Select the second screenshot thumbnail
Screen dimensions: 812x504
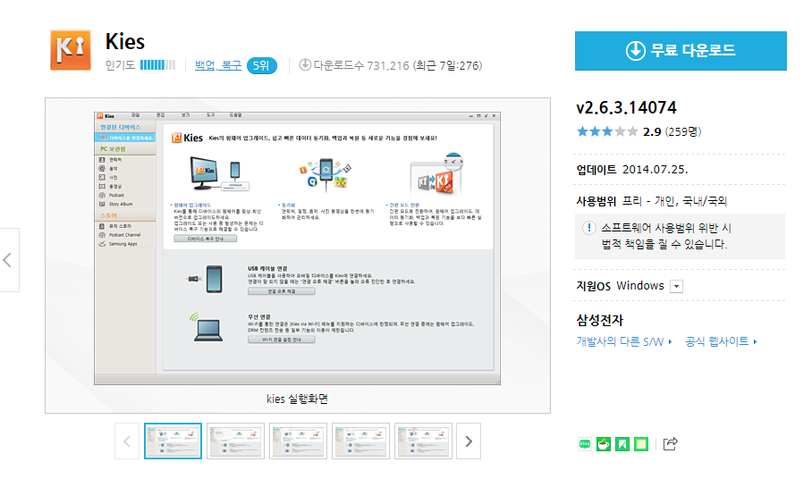(x=235, y=441)
